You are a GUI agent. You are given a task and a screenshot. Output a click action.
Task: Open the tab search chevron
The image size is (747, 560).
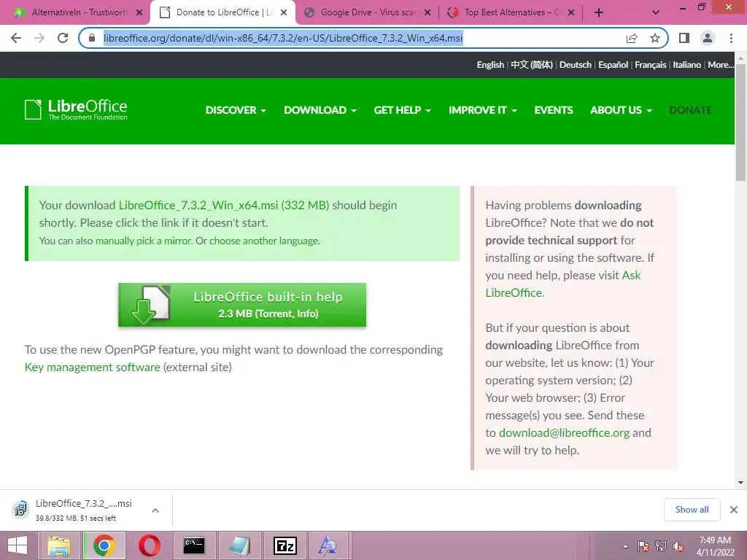656,12
